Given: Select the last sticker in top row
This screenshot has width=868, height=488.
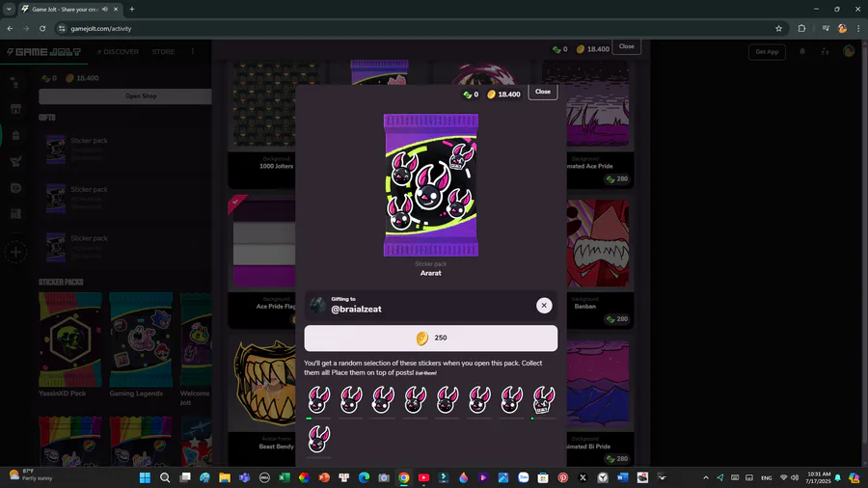Looking at the screenshot, I should tap(544, 399).
